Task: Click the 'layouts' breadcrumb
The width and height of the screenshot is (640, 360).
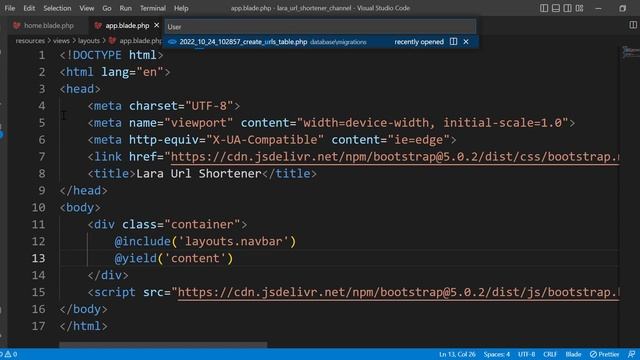Action: [x=89, y=41]
